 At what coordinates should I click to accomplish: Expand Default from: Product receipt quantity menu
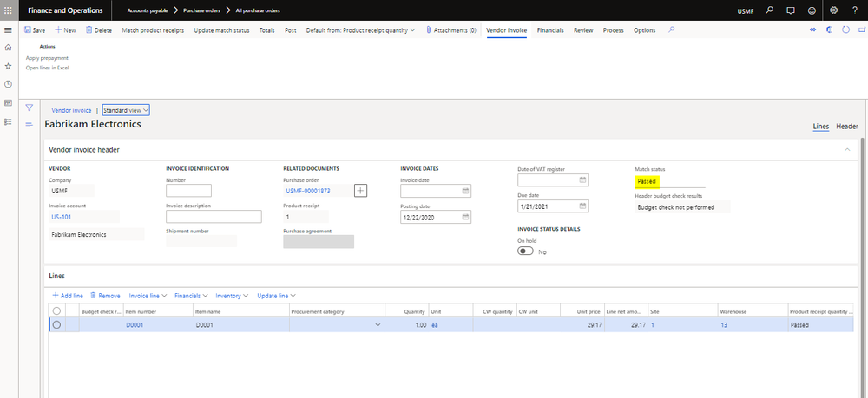point(360,30)
